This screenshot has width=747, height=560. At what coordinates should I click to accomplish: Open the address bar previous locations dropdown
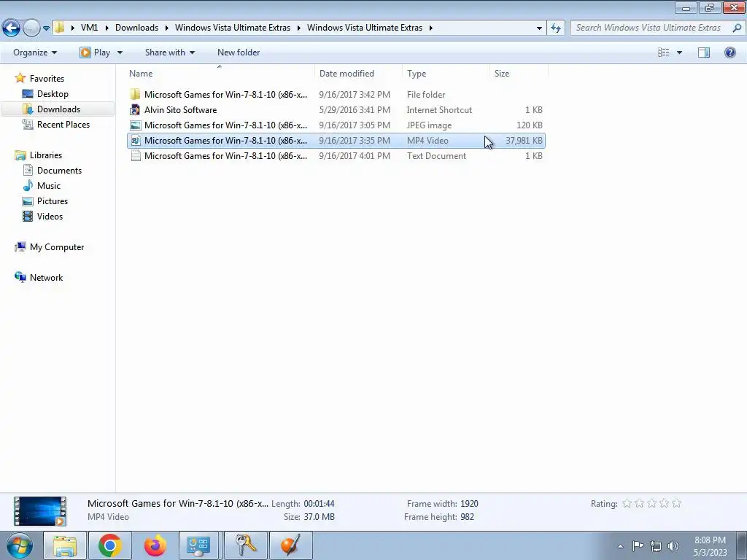pyautogui.click(x=539, y=28)
